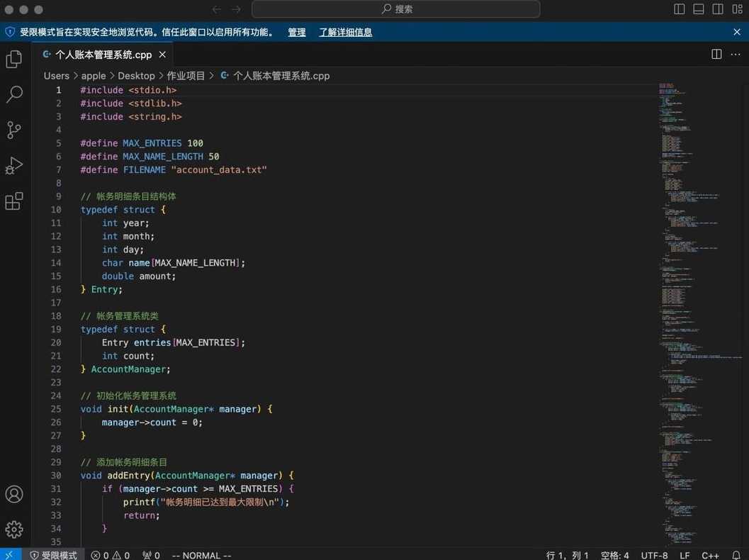The image size is (749, 560).
Task: Toggle the bottom panel layout icon
Action: pos(699,9)
